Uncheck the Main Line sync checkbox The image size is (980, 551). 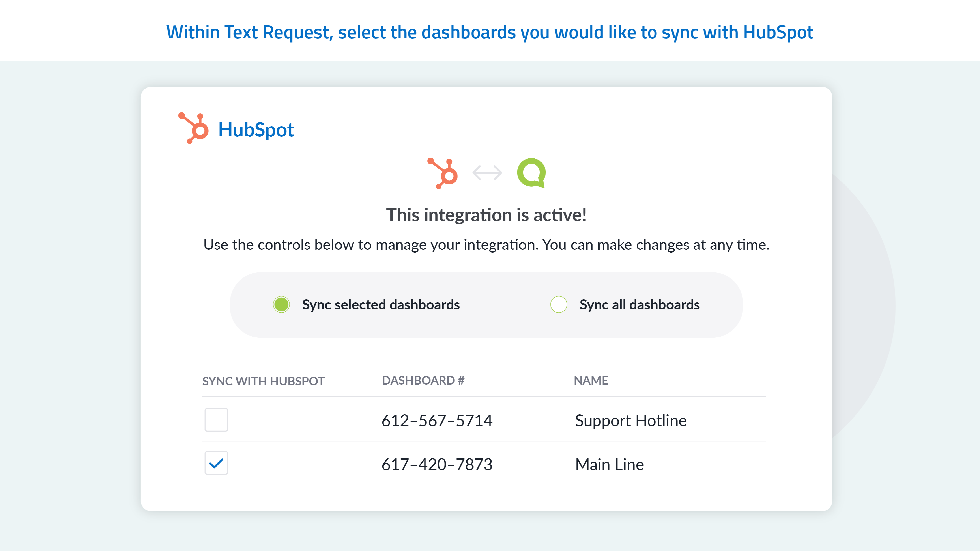pos(216,463)
